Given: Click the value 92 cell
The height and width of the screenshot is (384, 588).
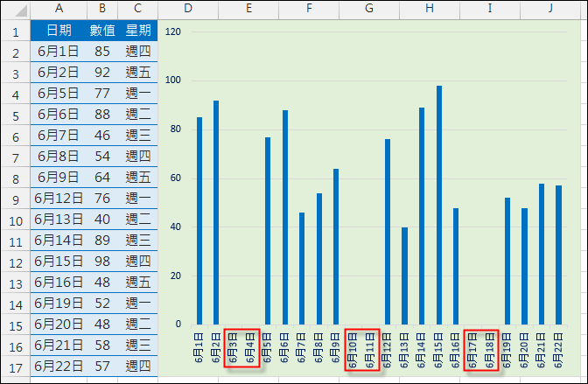Looking at the screenshot, I should coord(102,73).
